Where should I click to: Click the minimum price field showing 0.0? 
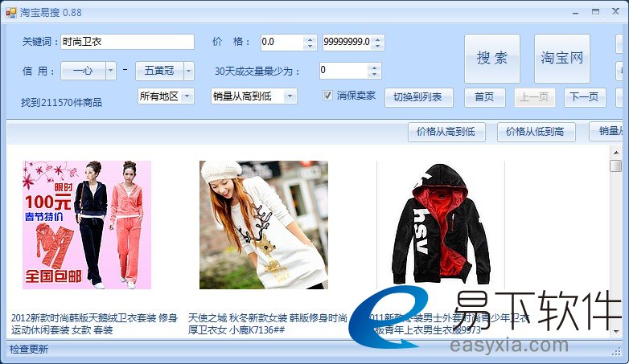[282, 42]
